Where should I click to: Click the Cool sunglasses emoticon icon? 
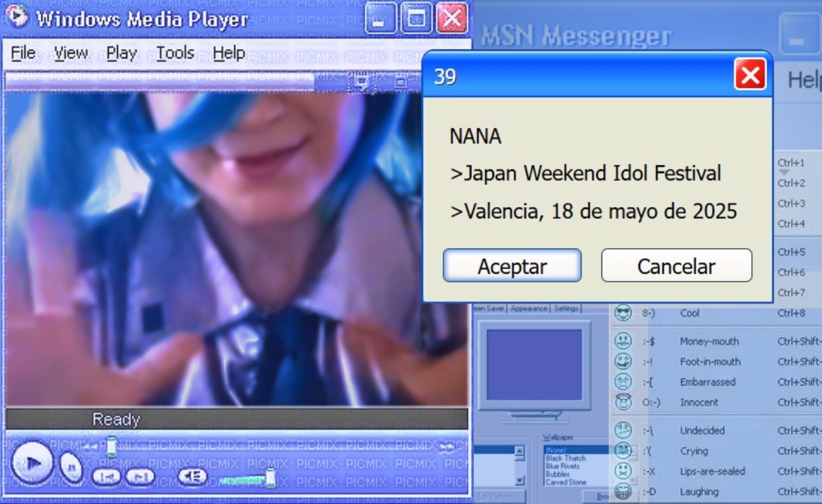[x=623, y=313]
